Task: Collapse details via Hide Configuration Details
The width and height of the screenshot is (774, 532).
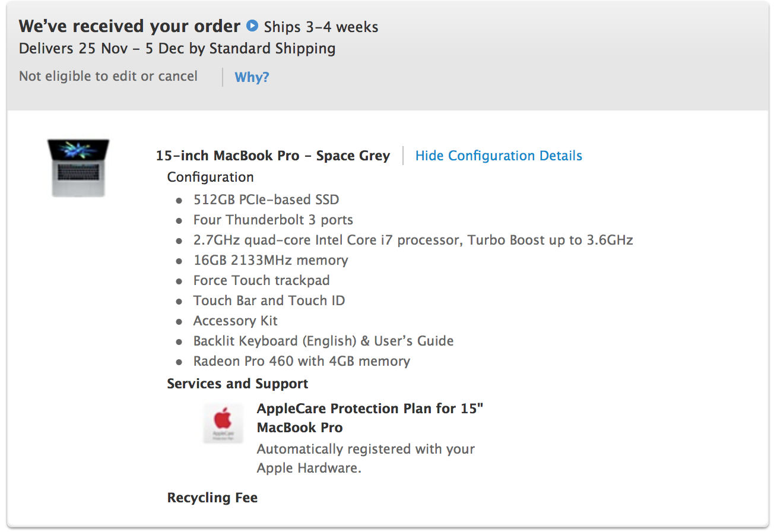Action: pyautogui.click(x=499, y=156)
